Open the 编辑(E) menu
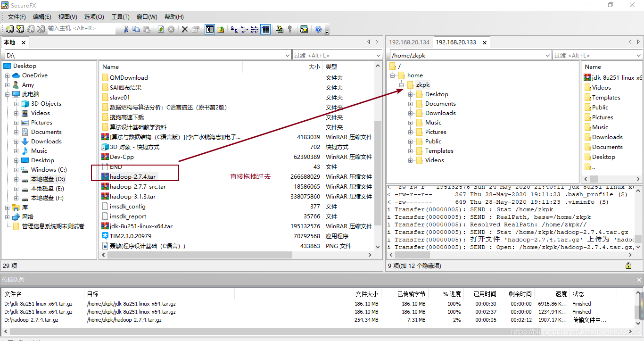 pos(42,17)
